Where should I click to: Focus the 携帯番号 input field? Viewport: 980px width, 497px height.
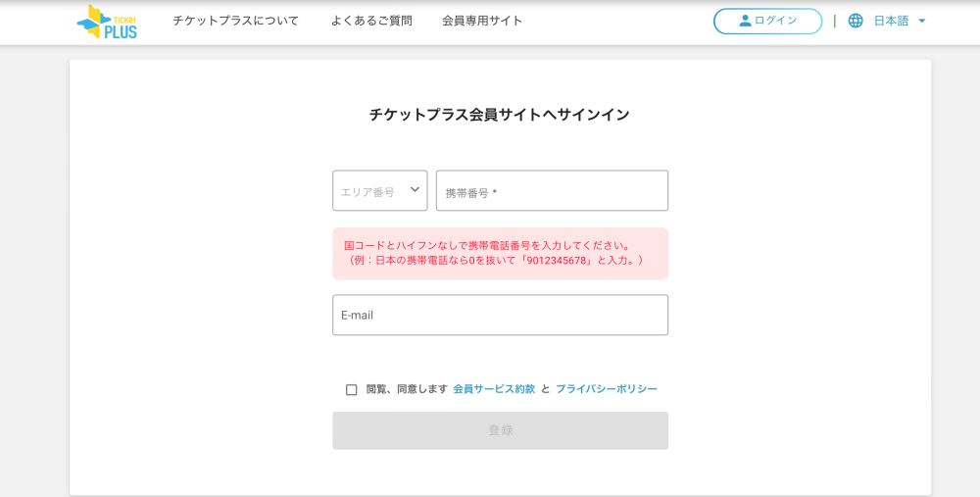pyautogui.click(x=552, y=191)
